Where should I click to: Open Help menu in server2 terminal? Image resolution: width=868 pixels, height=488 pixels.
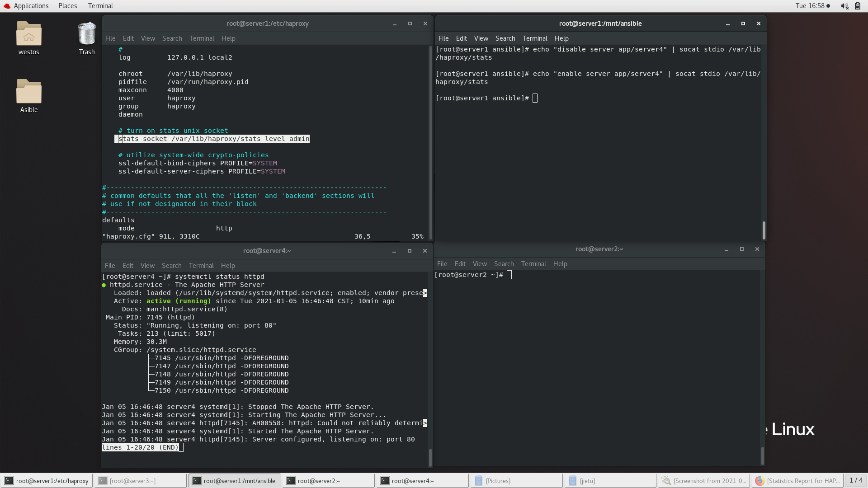click(x=560, y=264)
